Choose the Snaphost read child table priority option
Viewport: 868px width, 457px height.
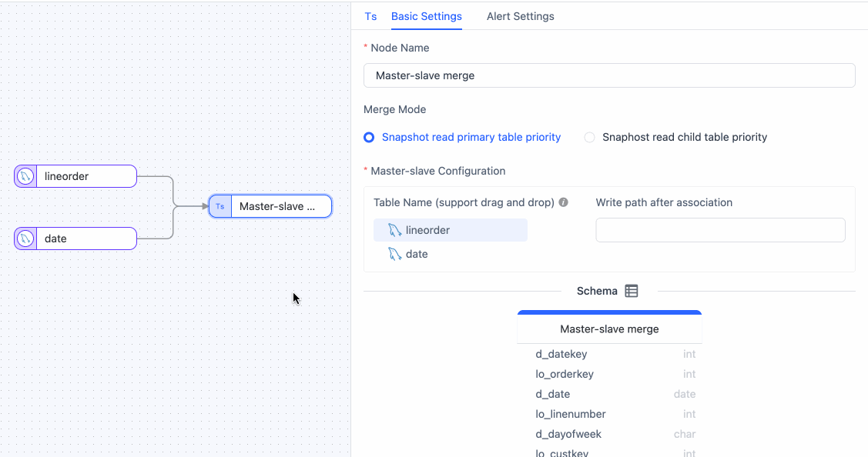(x=589, y=137)
